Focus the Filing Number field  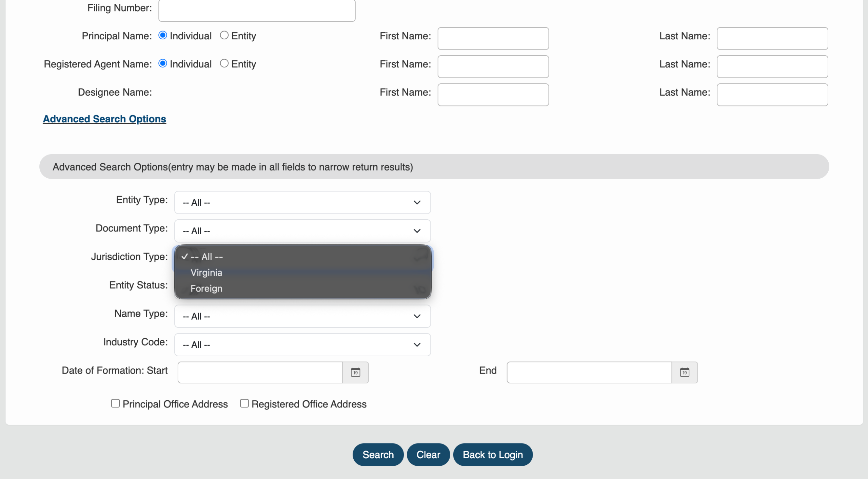(257, 10)
